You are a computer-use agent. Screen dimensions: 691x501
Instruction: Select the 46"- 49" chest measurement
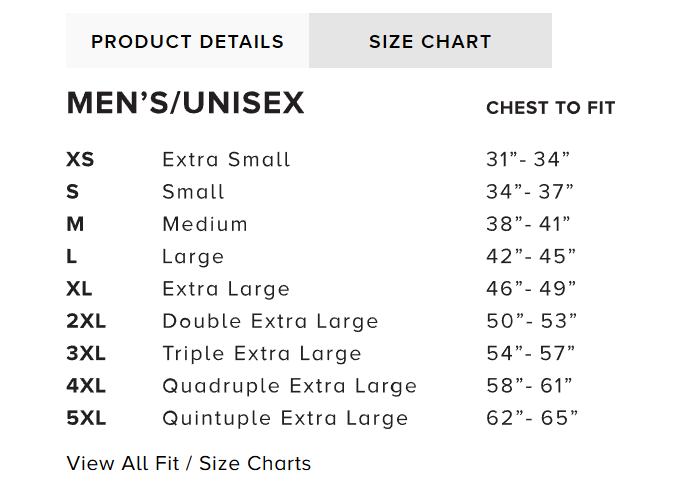(531, 289)
